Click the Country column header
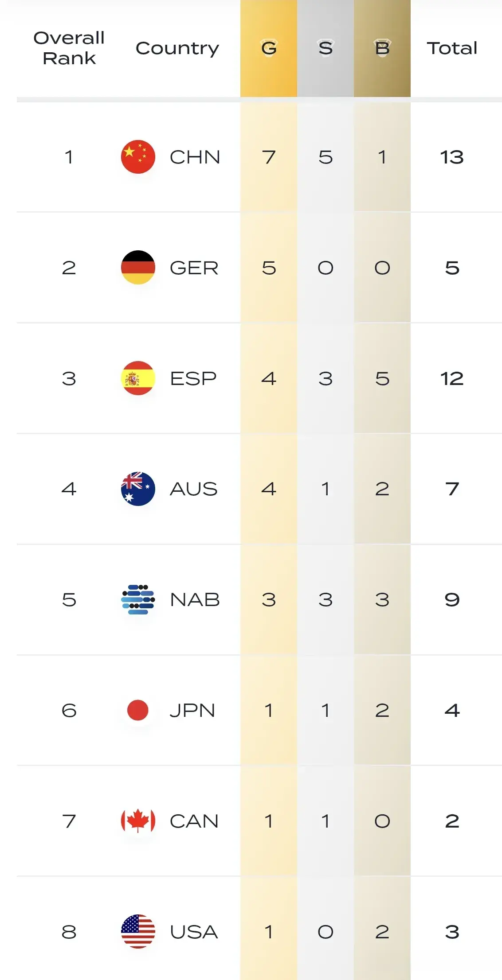The image size is (502, 980). point(177,48)
